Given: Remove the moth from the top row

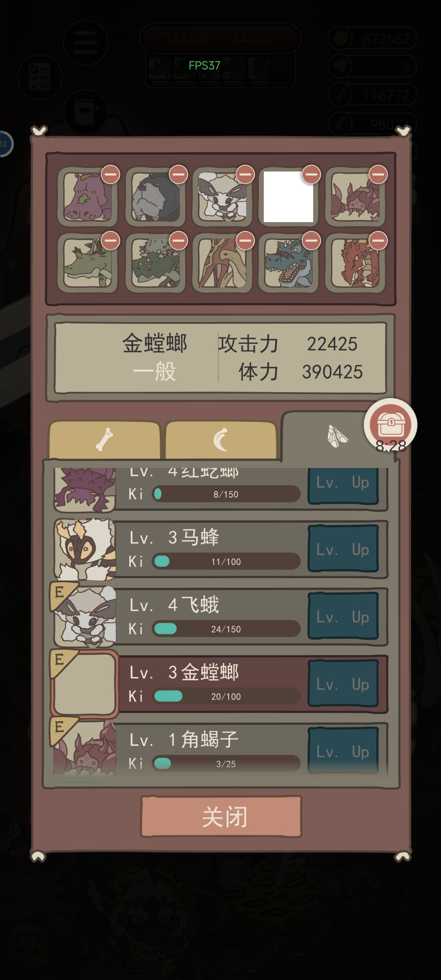Looking at the screenshot, I should click(x=245, y=175).
